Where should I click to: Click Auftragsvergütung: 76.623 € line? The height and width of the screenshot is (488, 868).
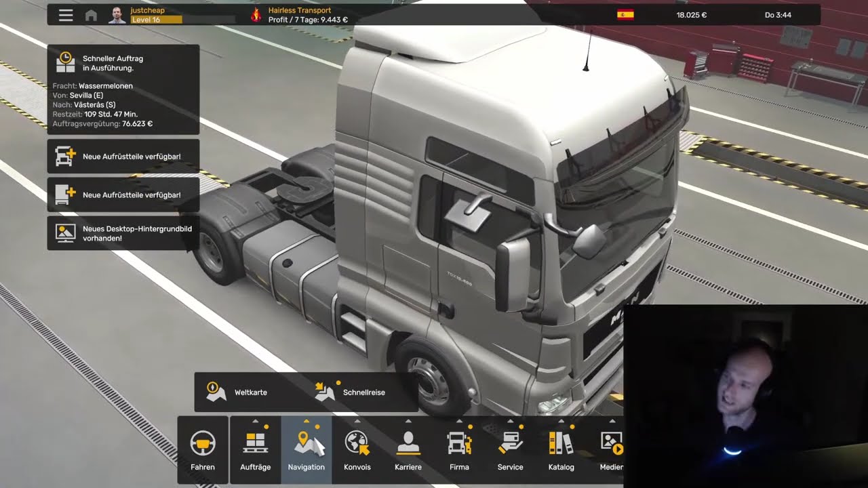[x=102, y=124]
